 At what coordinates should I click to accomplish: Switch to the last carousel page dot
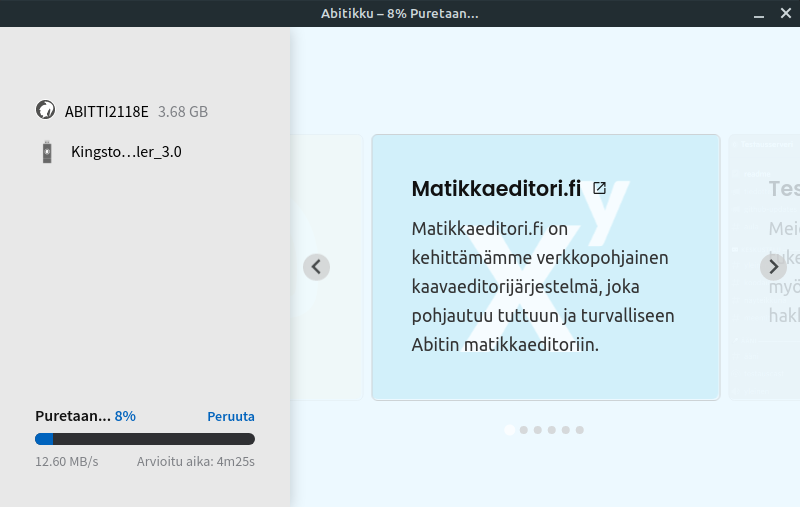pos(580,430)
